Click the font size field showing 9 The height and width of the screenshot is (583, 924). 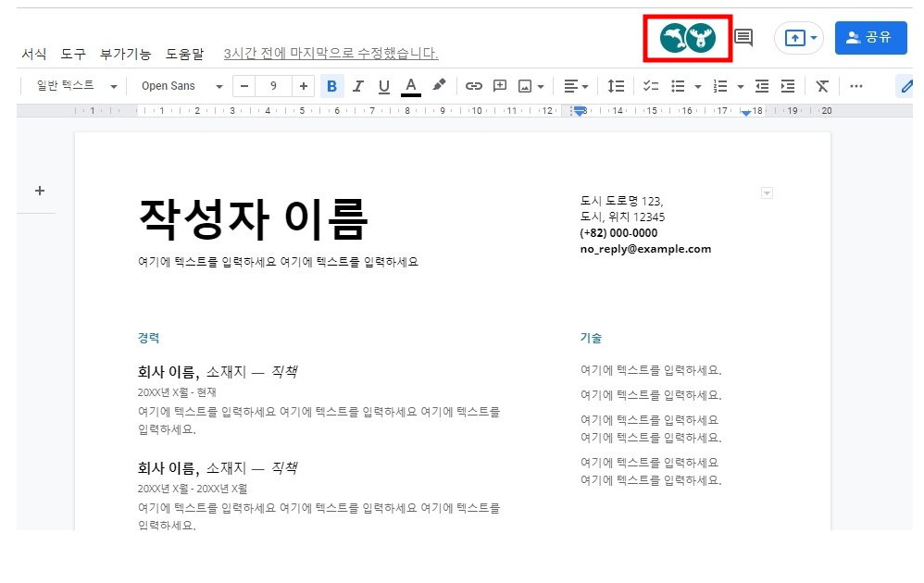tap(273, 86)
